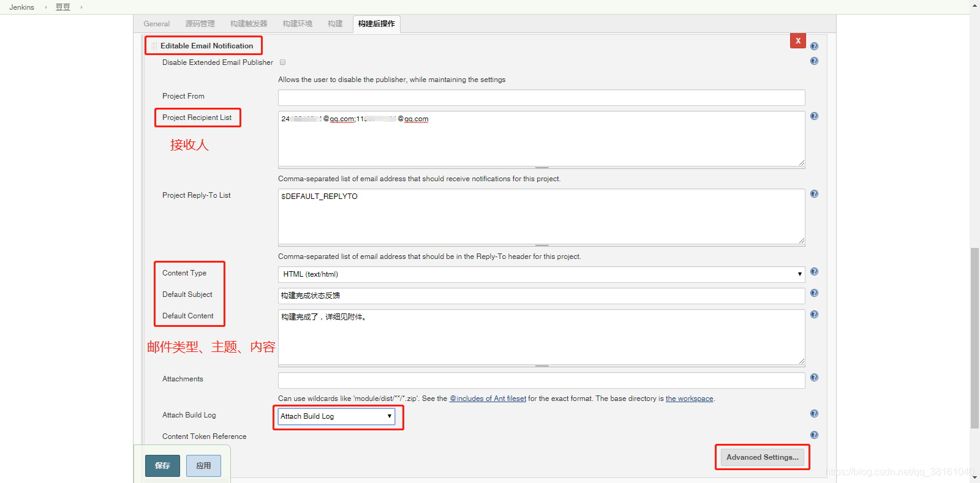Screen dimensions: 980x483
Task: Click into the Project Reply-To List textarea
Action: (541, 216)
